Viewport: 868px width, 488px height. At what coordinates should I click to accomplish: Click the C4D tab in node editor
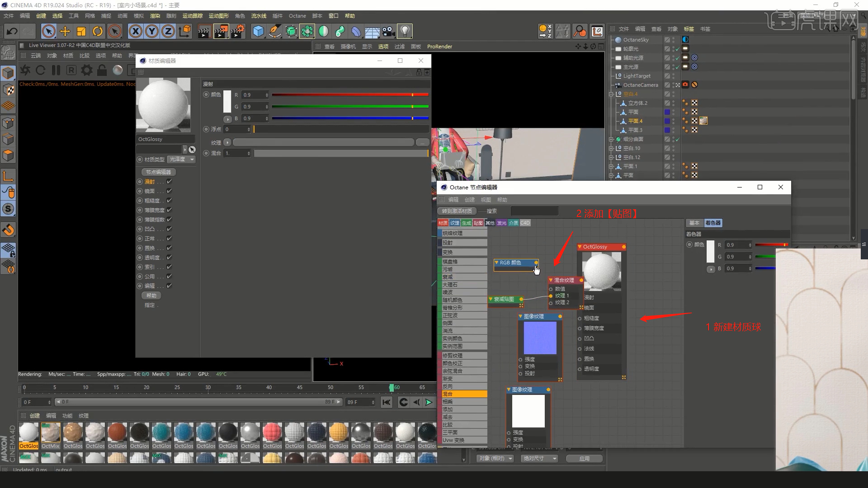(524, 223)
